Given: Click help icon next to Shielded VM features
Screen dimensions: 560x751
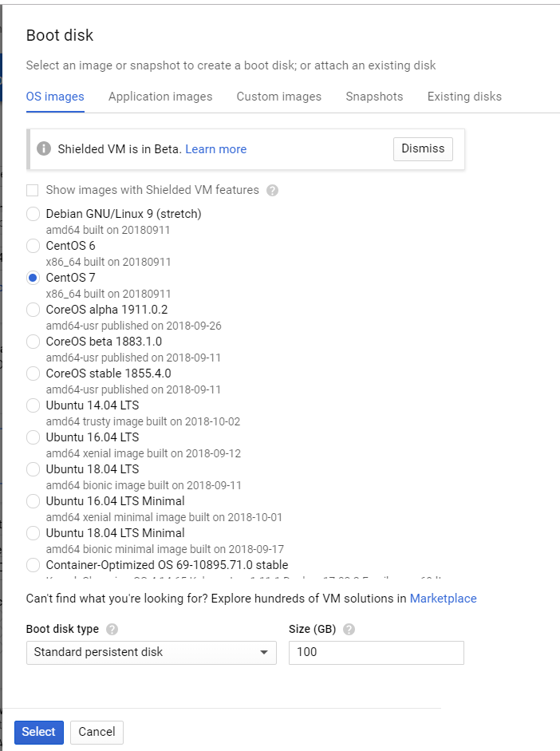Looking at the screenshot, I should pos(272,191).
